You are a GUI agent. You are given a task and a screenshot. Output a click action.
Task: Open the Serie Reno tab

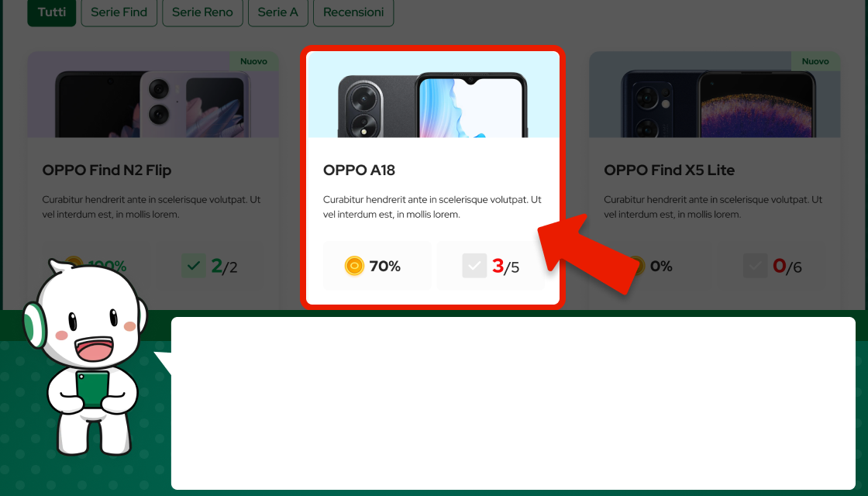coord(202,12)
